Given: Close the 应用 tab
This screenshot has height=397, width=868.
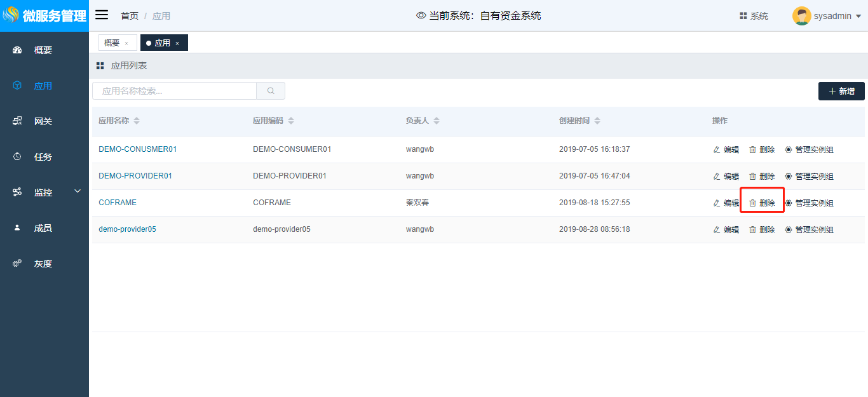Looking at the screenshot, I should [x=177, y=43].
